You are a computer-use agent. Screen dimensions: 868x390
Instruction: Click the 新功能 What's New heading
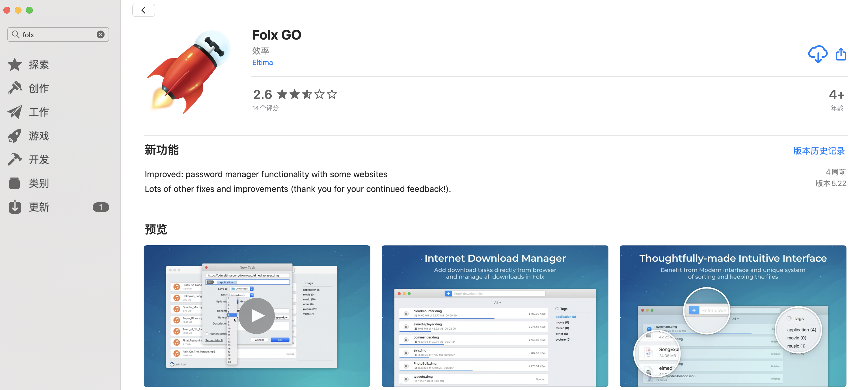tap(162, 150)
